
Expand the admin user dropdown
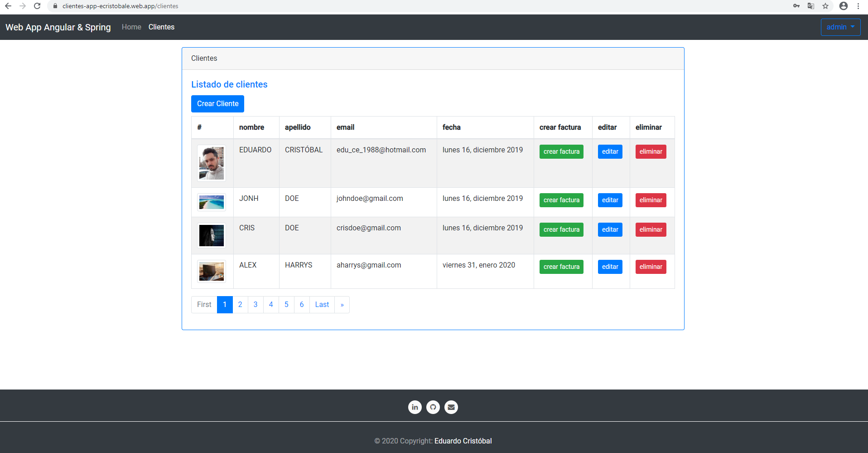[x=840, y=27]
